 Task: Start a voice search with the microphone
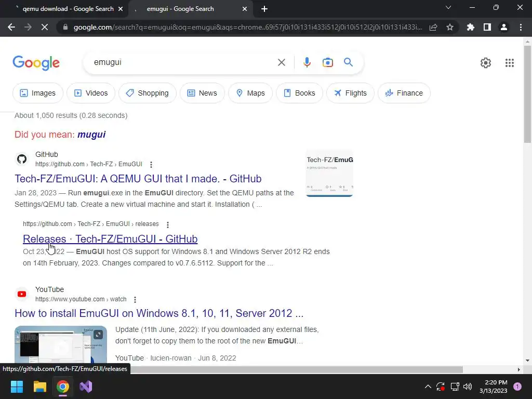307,62
